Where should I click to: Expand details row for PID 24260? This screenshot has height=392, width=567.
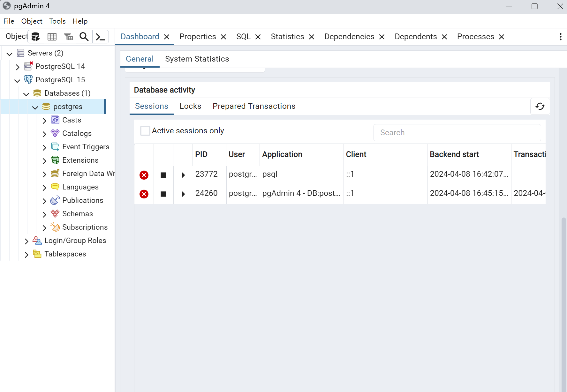tap(183, 194)
